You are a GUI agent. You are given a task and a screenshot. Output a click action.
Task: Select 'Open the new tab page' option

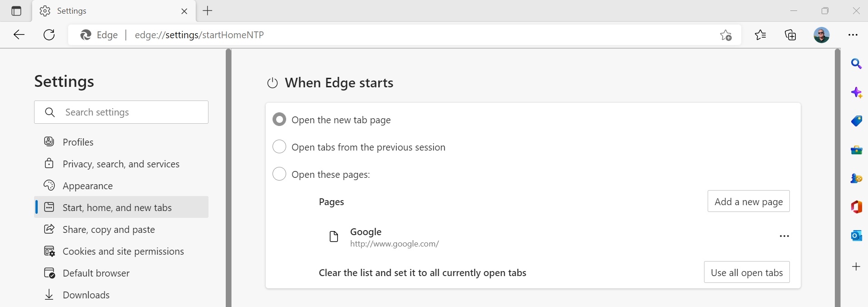point(279,120)
